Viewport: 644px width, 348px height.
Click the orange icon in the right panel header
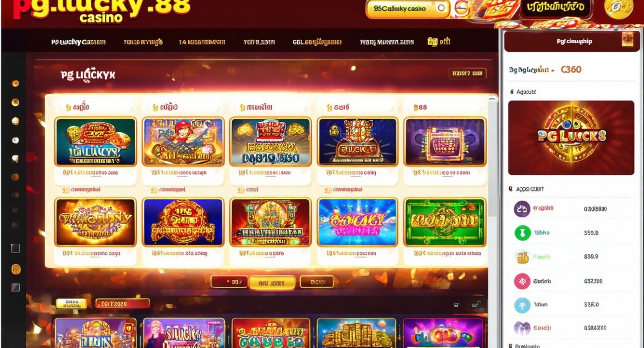628,39
